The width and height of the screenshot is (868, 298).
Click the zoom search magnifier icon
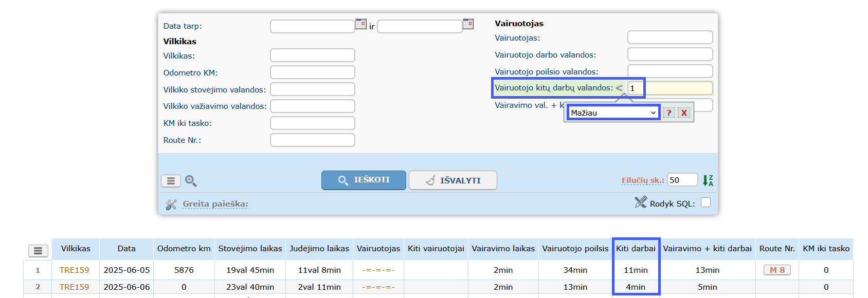pyautogui.click(x=191, y=181)
